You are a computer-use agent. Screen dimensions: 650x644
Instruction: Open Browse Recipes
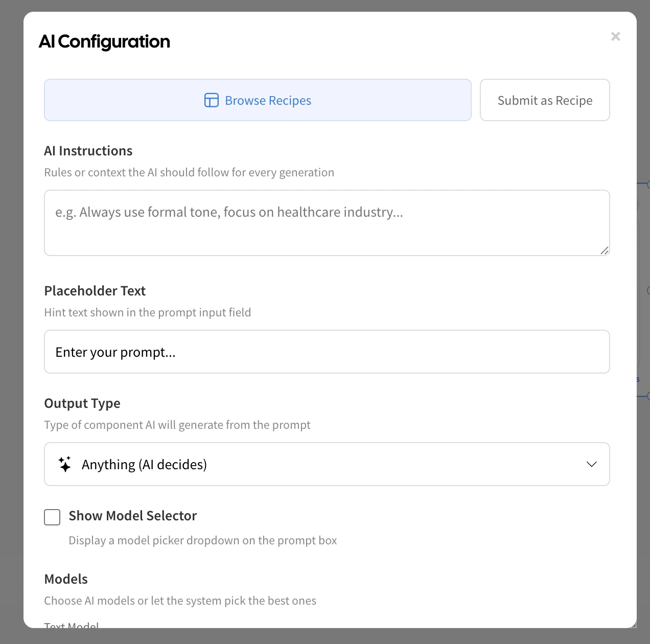click(x=258, y=100)
